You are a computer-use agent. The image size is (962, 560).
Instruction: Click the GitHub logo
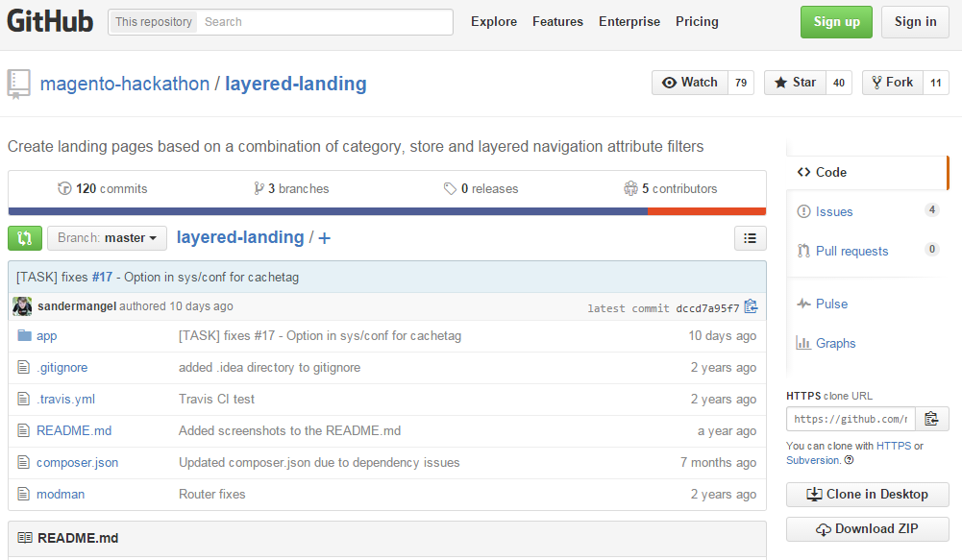50,21
